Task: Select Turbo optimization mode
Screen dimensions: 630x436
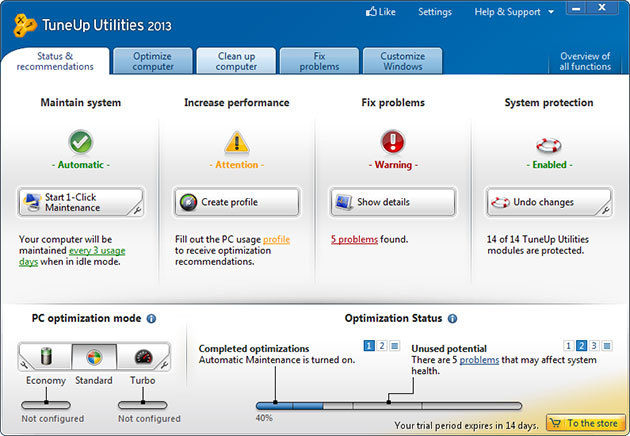Action: (143, 356)
